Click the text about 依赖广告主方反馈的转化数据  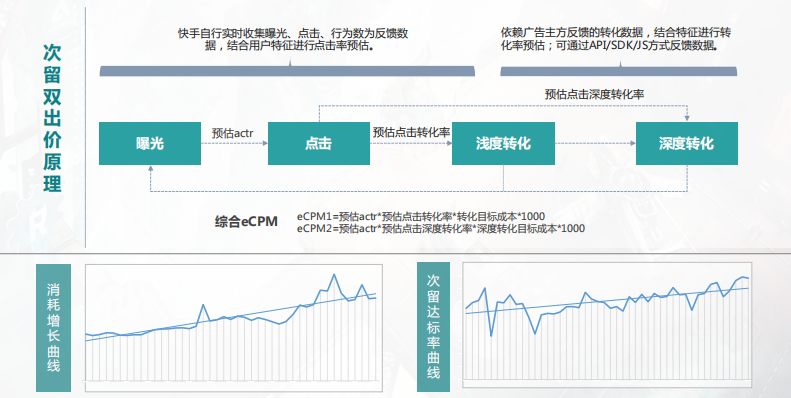[x=616, y=39]
